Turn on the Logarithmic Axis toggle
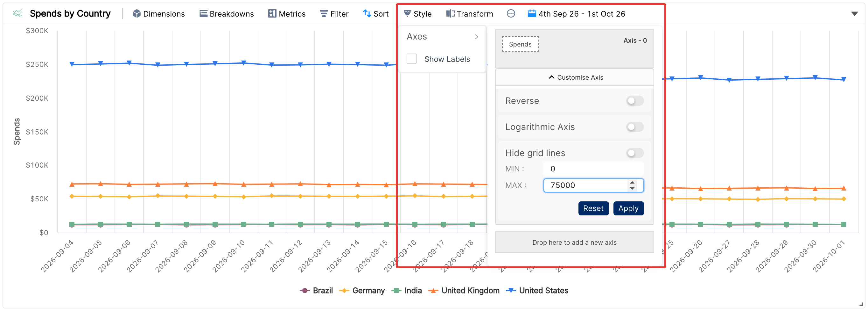The width and height of the screenshot is (868, 311). click(635, 127)
